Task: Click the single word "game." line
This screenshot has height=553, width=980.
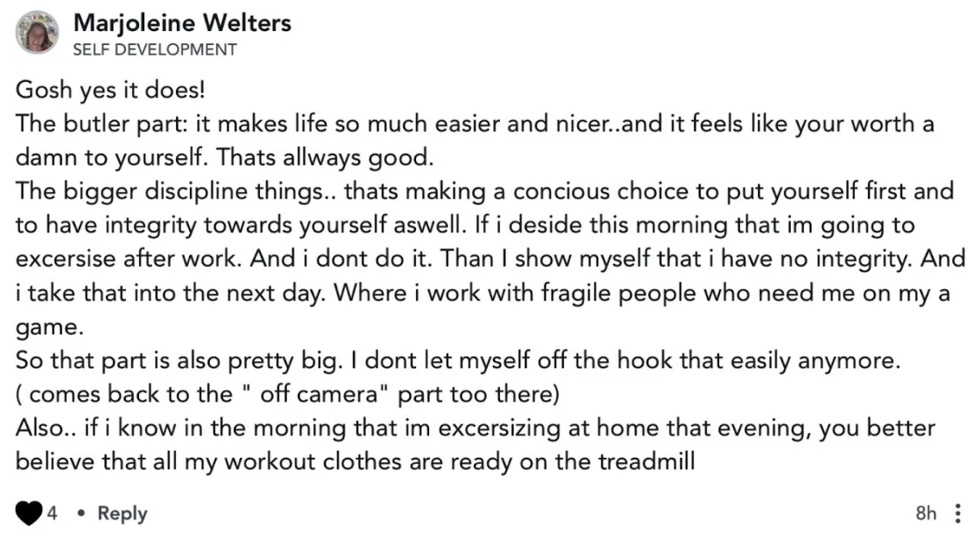Action: 49,327
